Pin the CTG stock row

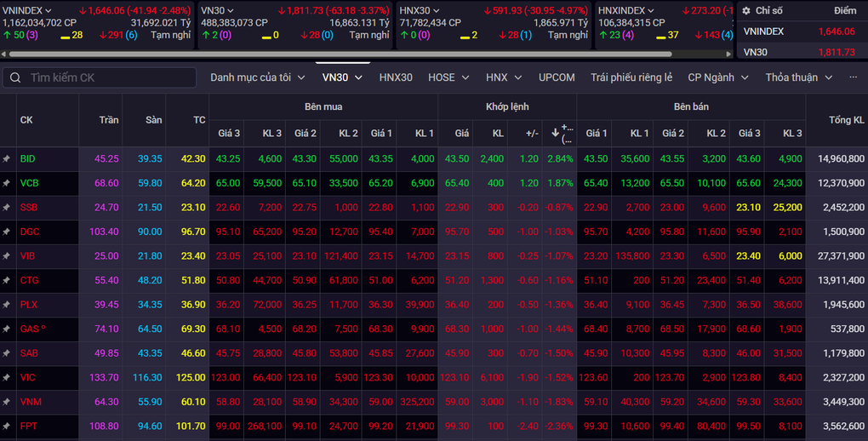coord(6,281)
